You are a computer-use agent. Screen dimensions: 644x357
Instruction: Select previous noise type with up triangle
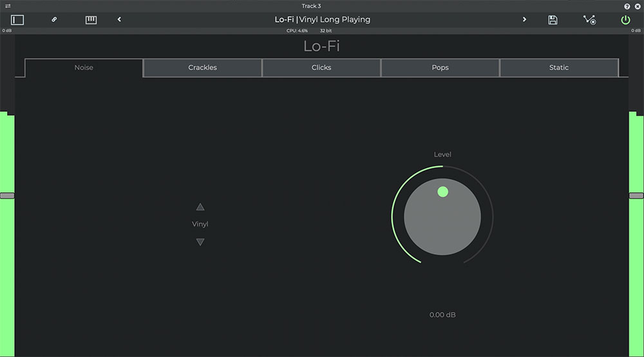coord(200,207)
